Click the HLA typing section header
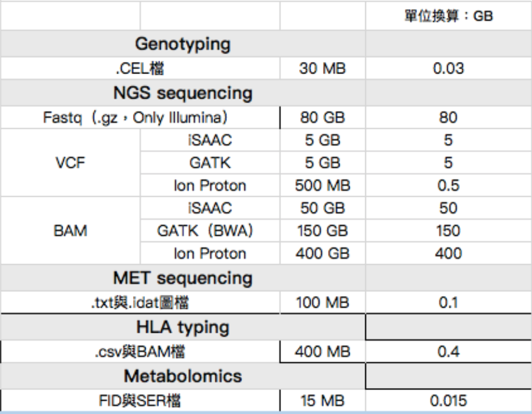This screenshot has width=532, height=414. pos(182,327)
